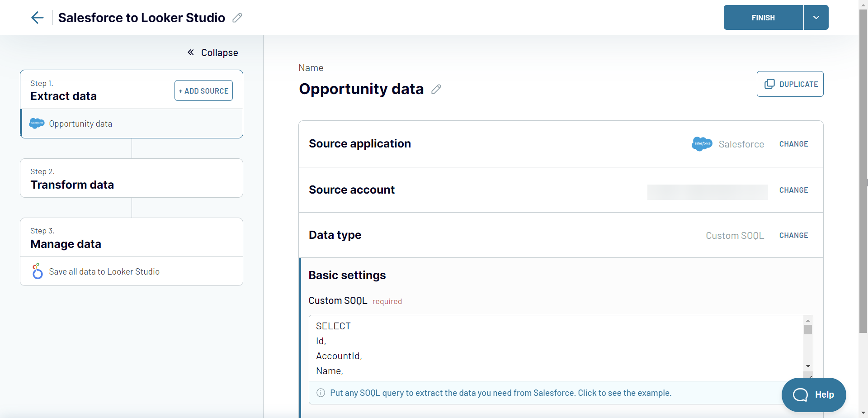Viewport: 868px width, 418px height.
Task: Click FINISH to save the flow
Action: pyautogui.click(x=763, y=17)
